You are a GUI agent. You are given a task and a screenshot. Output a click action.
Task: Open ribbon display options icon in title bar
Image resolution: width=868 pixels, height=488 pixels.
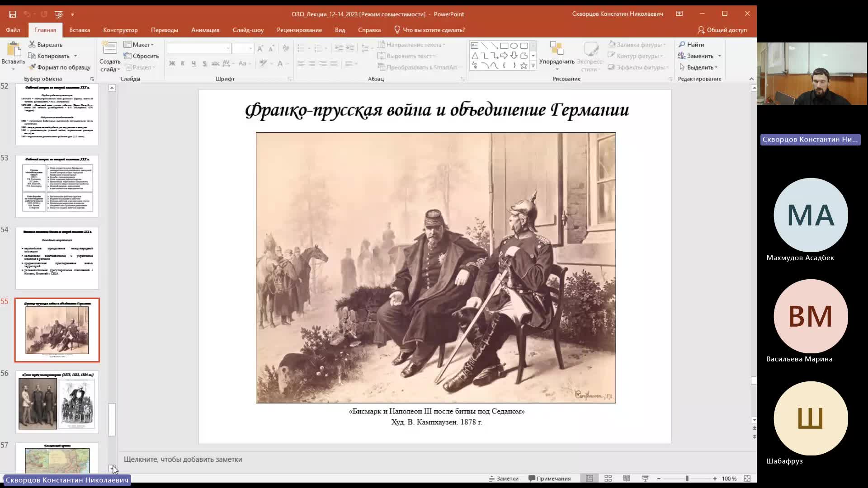pos(679,14)
